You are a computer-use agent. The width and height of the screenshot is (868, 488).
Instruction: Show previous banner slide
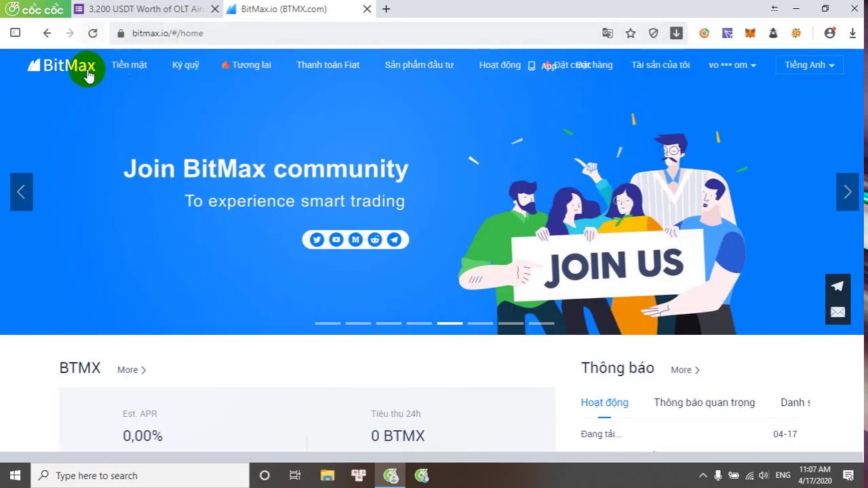point(21,192)
